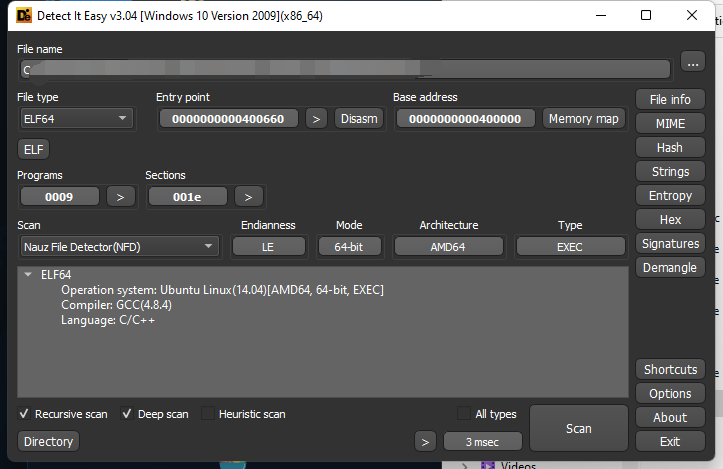The width and height of the screenshot is (723, 469).
Task: Open the Nauz File Detector scan dropdown
Action: 119,247
